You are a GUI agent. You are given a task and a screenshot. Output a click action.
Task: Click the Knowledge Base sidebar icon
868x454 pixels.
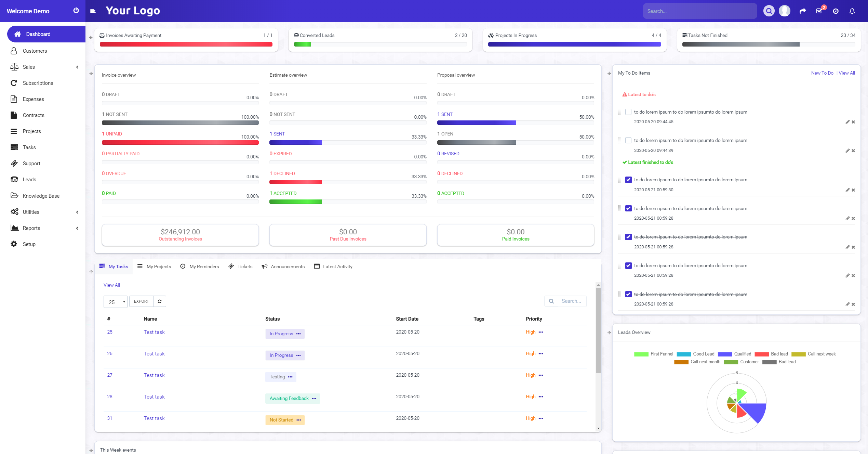click(x=15, y=195)
